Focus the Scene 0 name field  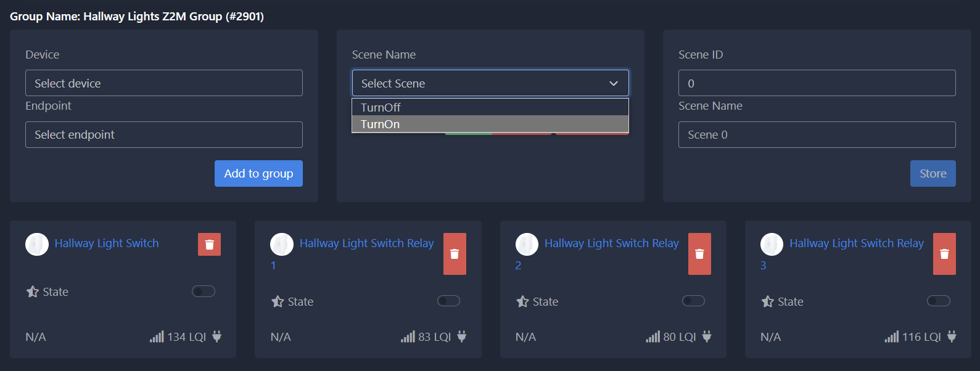817,134
